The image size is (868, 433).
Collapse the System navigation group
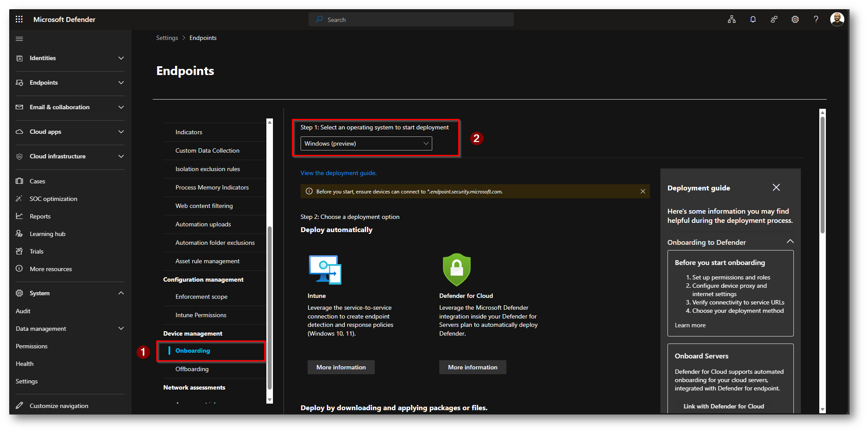(121, 293)
